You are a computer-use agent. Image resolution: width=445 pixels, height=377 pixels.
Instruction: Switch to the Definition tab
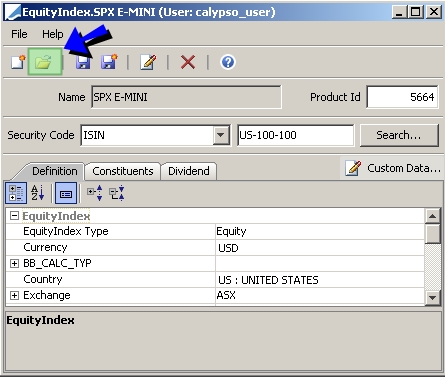click(x=55, y=171)
